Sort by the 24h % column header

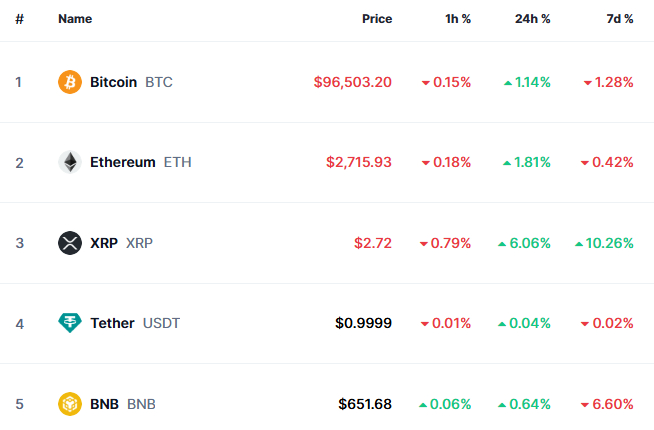coord(532,19)
